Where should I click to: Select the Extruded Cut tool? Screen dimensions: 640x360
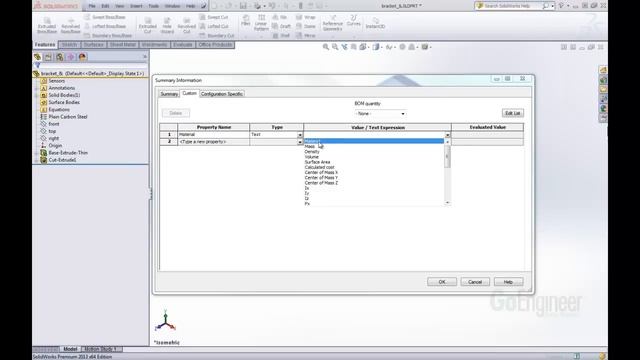click(x=148, y=26)
